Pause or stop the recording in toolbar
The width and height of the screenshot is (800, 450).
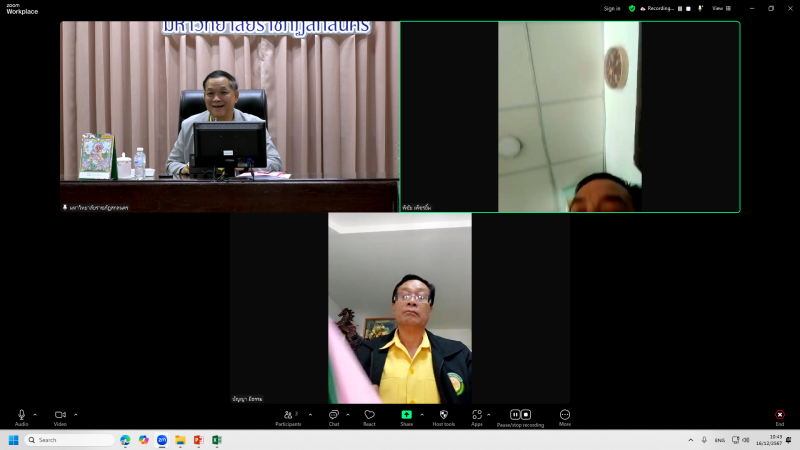(x=520, y=415)
